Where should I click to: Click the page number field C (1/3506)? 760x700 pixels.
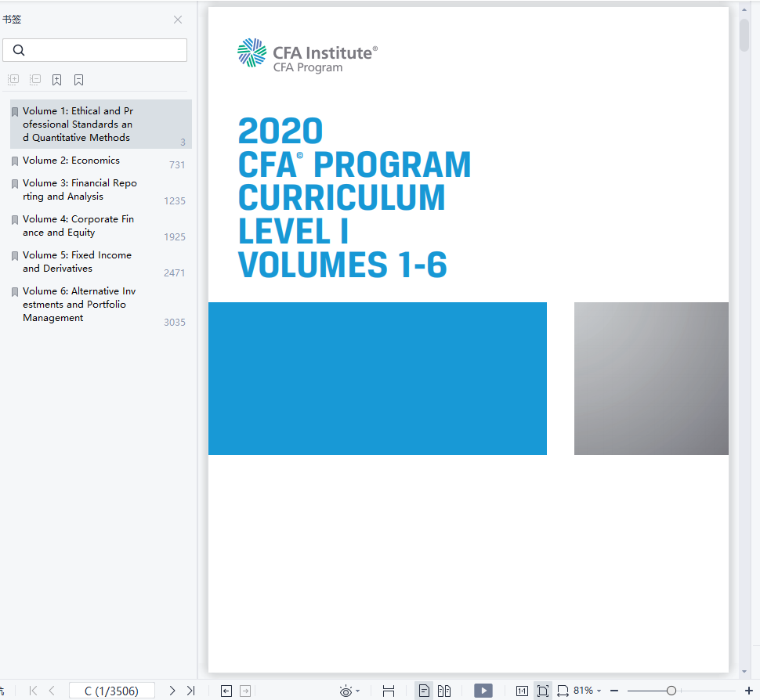(x=112, y=691)
